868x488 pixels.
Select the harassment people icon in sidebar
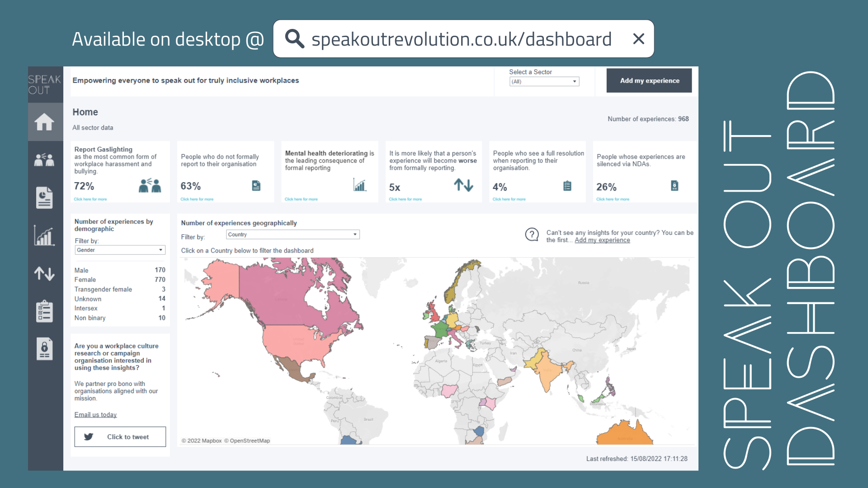45,160
